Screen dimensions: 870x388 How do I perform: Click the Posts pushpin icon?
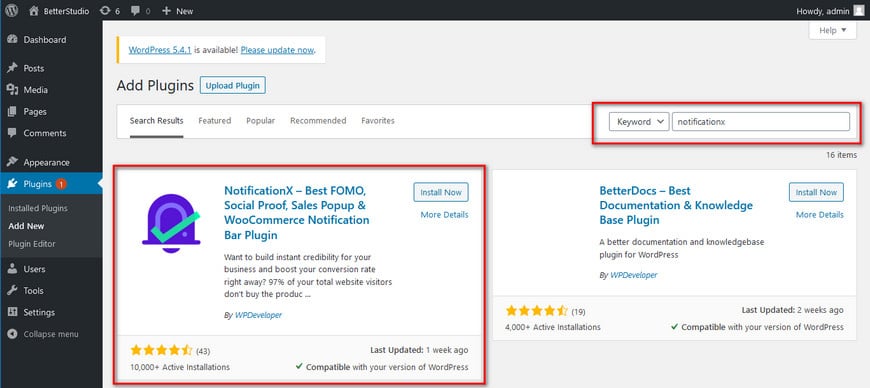coord(12,68)
